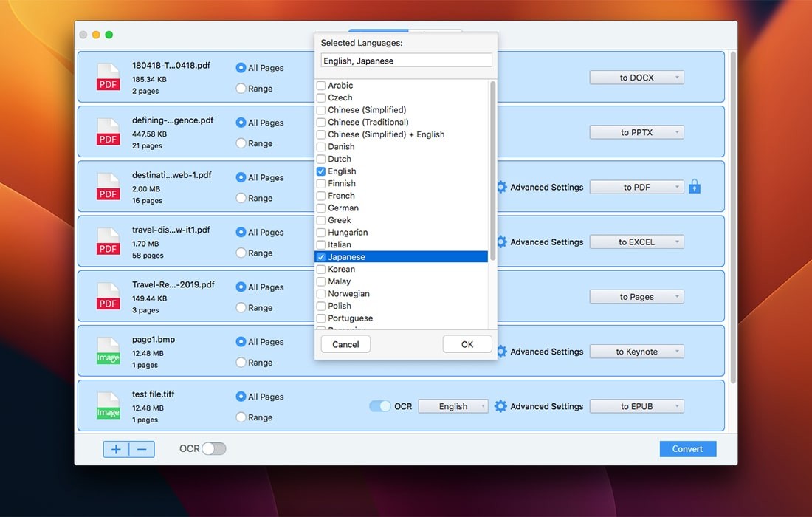Click the blue lock icon beside to PDF

(x=694, y=187)
